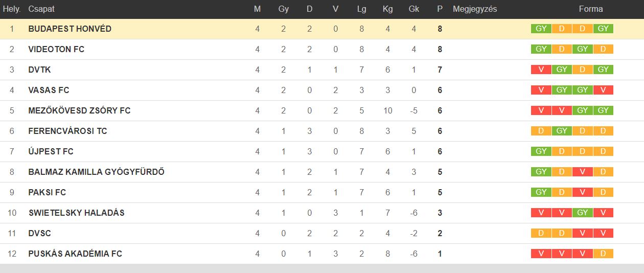Open Balmaz Kamilla Gyógyfürdő team page
Screen dimensions: 644x273
point(96,172)
